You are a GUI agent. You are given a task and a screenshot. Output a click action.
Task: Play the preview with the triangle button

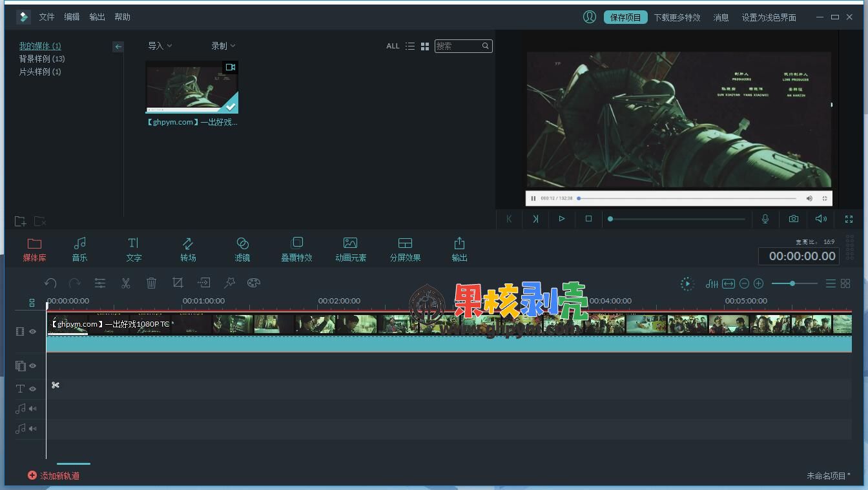(x=562, y=219)
